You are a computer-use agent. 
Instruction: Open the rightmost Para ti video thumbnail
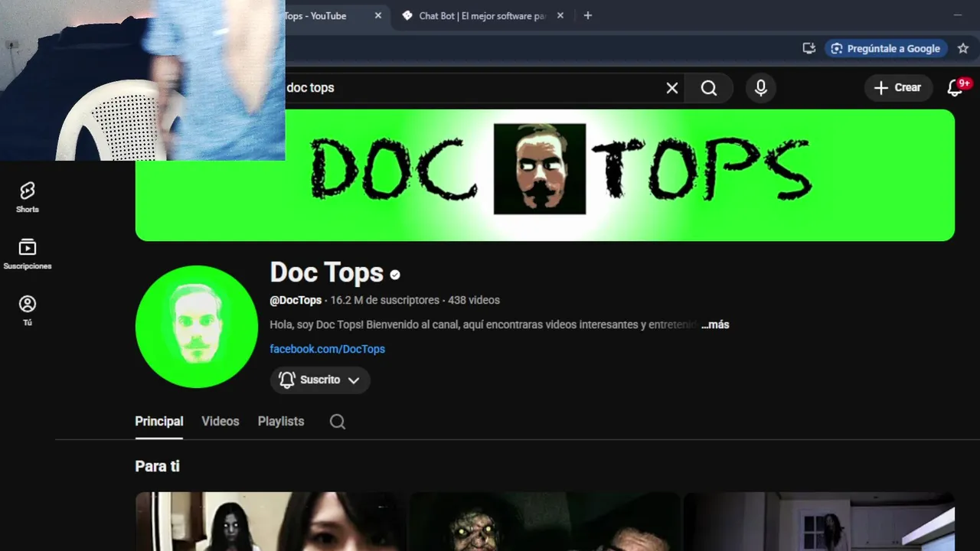(819, 522)
